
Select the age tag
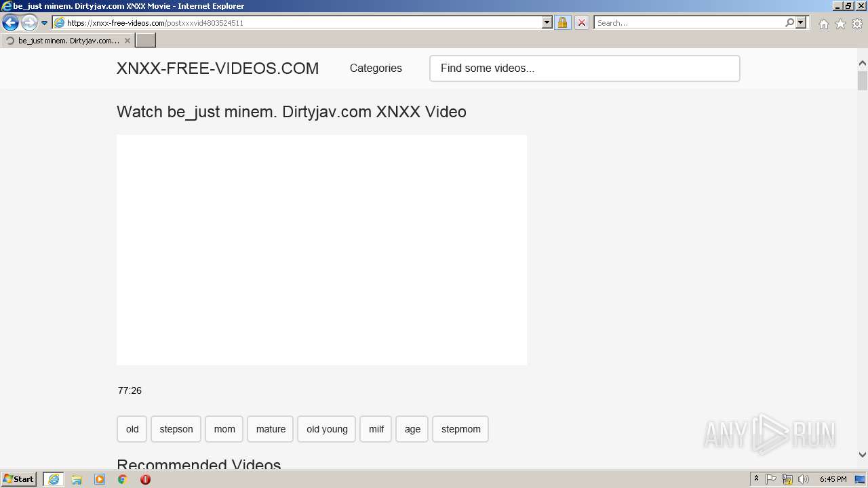click(412, 429)
